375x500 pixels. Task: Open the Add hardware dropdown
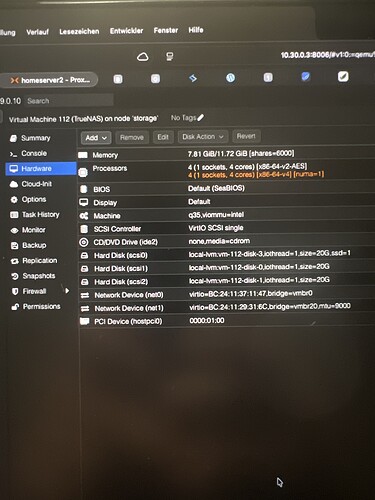[96, 138]
